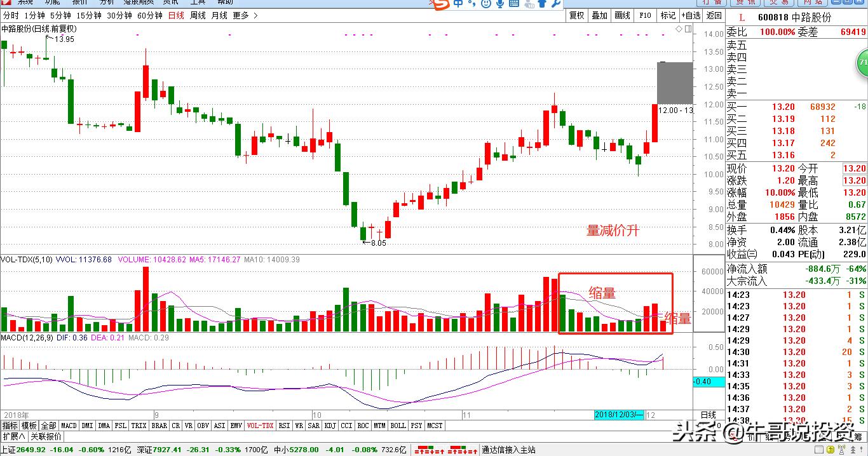This screenshot has width=868, height=456.
Task: Add stock via +自选 button
Action: (691, 15)
